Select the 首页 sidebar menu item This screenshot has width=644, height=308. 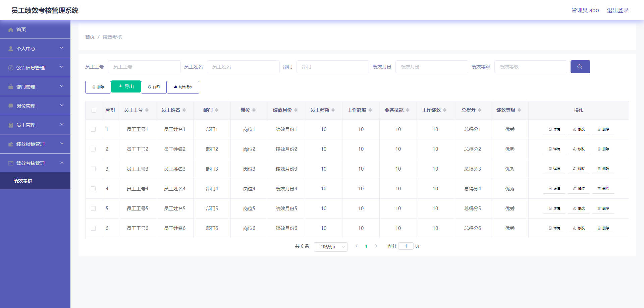point(35,29)
